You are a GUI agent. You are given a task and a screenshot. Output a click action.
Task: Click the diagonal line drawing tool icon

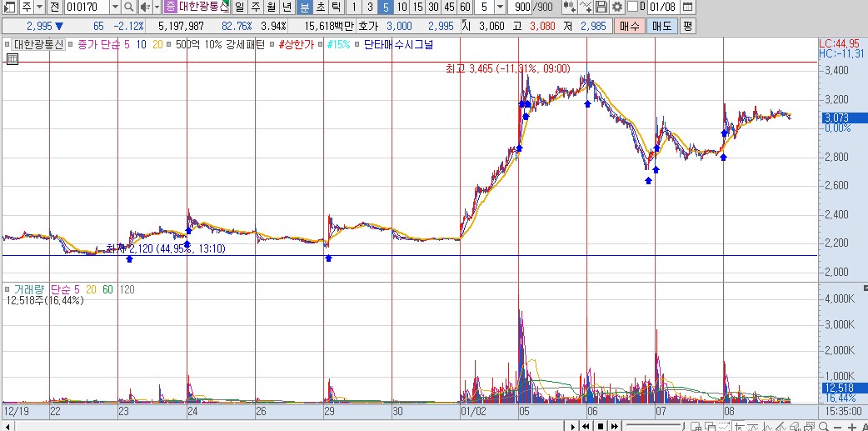tap(781, 427)
